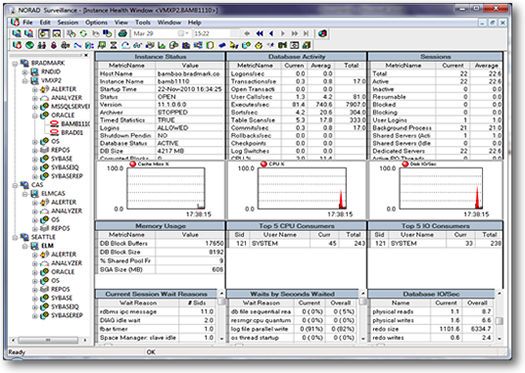Expand the MSSQLSERVER tree node
The image size is (525, 373).
pos(34,107)
